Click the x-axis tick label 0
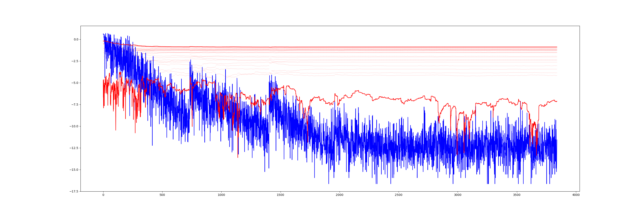The width and height of the screenshot is (644, 215). (103, 195)
